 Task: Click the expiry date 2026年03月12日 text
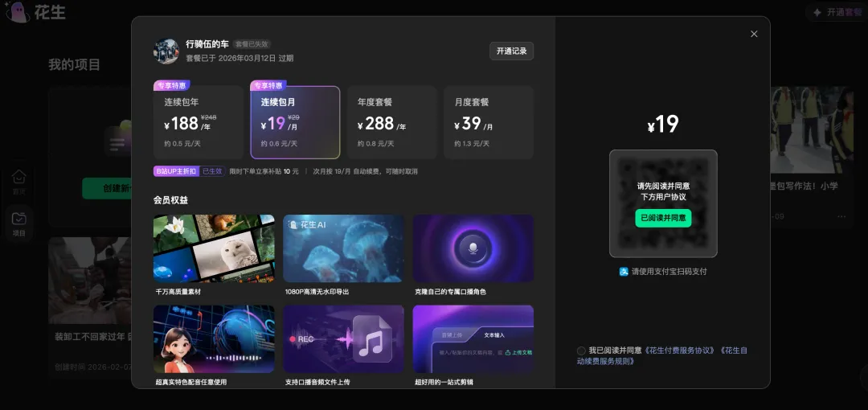247,58
